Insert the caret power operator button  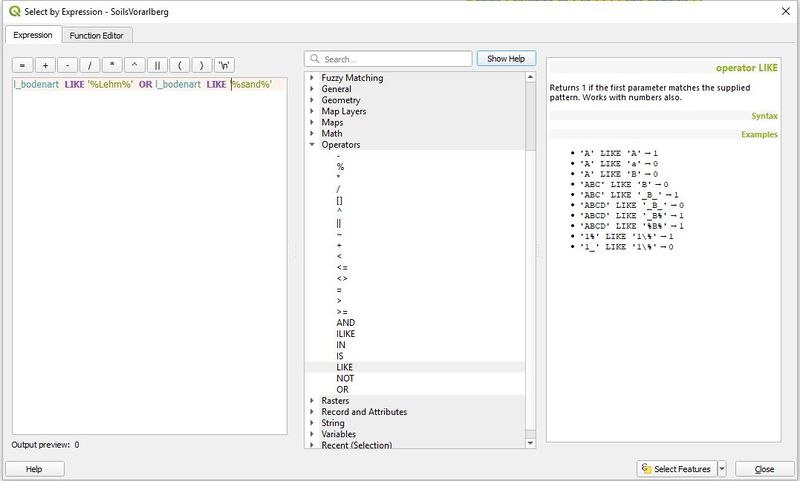(x=135, y=65)
